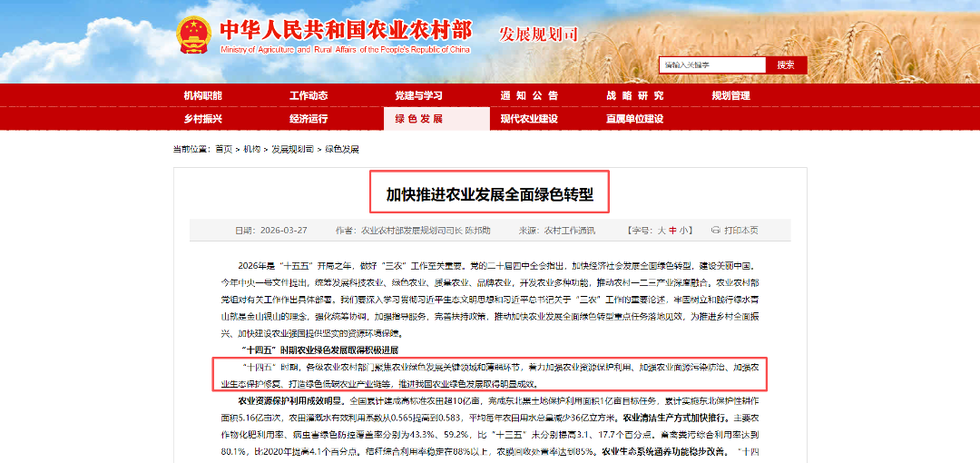Open the 经济运行 navigation item
The image size is (980, 463).
point(309,119)
